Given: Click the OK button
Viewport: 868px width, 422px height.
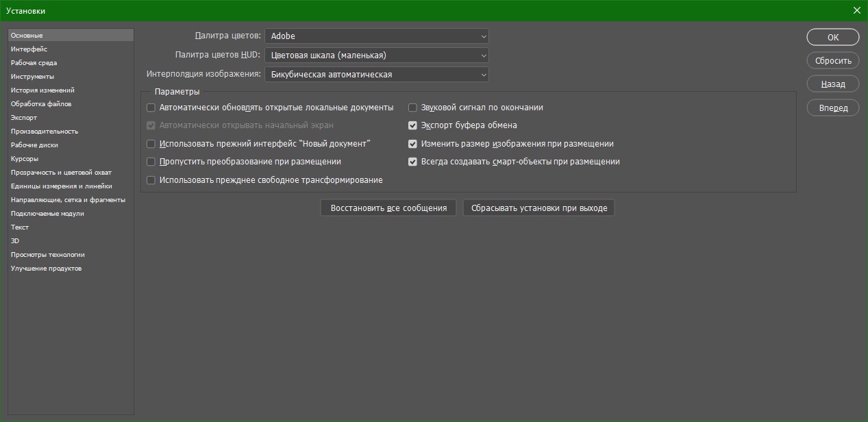Looking at the screenshot, I should click(832, 38).
